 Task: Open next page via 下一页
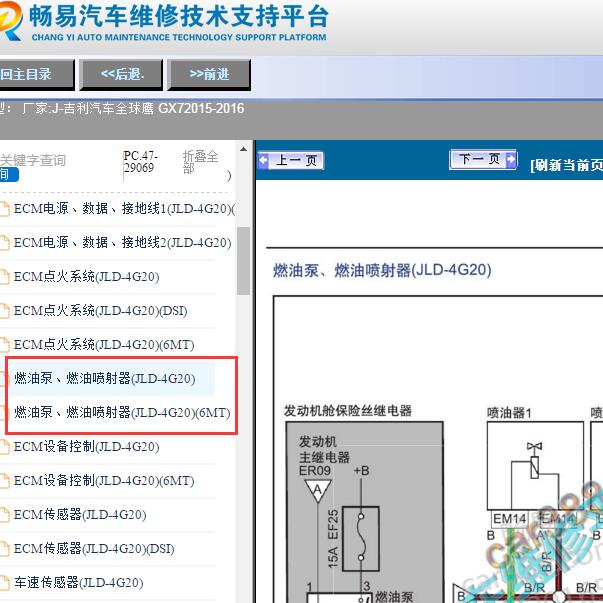[483, 159]
